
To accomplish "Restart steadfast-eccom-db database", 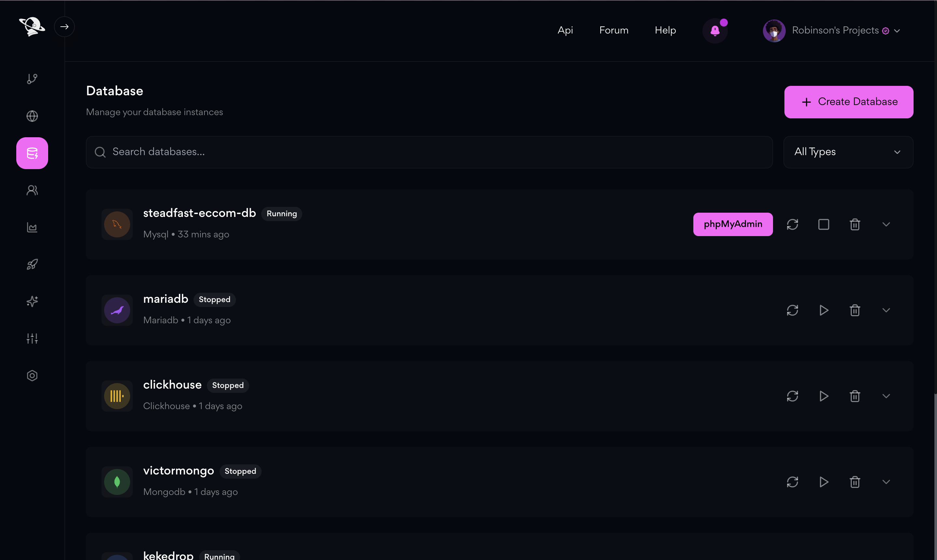I will pyautogui.click(x=793, y=224).
